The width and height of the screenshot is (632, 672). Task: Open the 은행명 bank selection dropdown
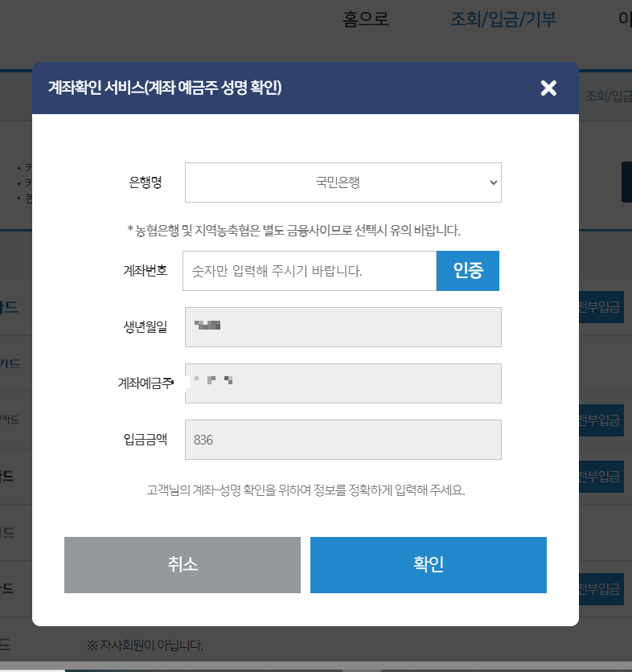pyautogui.click(x=343, y=182)
